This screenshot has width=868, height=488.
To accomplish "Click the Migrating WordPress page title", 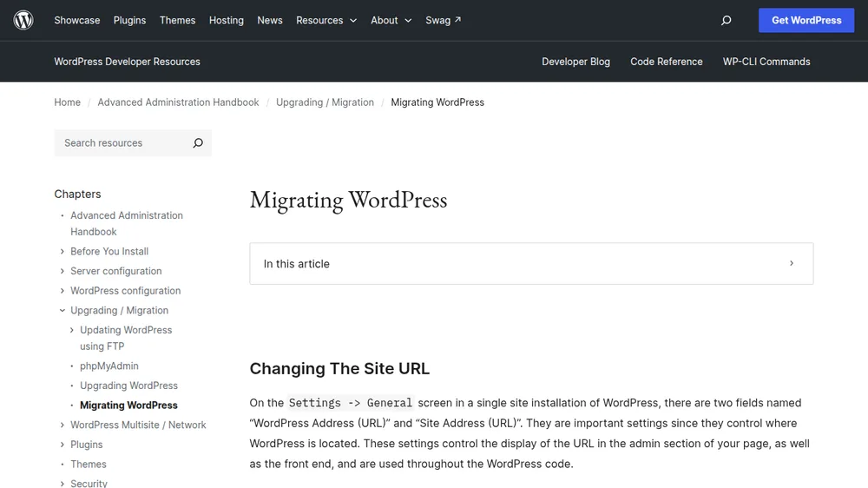I will pyautogui.click(x=348, y=200).
